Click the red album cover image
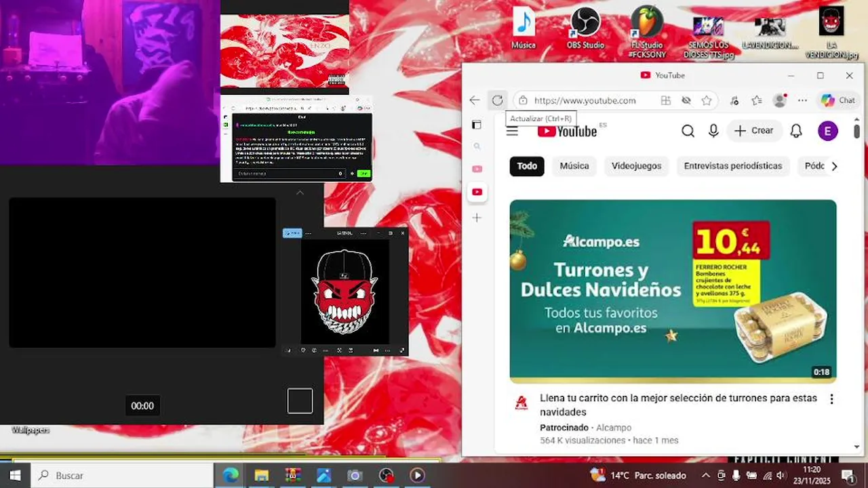The width and height of the screenshot is (868, 488). pyautogui.click(x=285, y=52)
